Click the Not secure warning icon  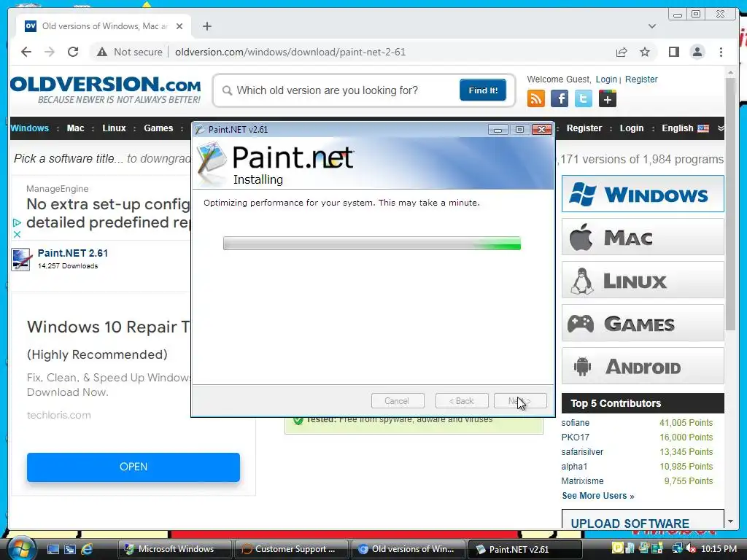tap(102, 52)
